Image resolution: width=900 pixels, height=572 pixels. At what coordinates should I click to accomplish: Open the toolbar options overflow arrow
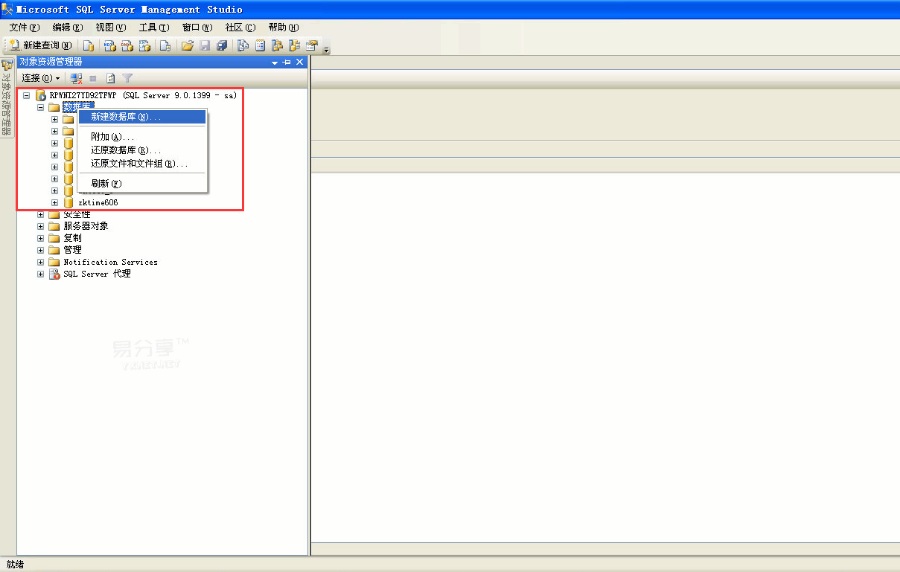327,50
